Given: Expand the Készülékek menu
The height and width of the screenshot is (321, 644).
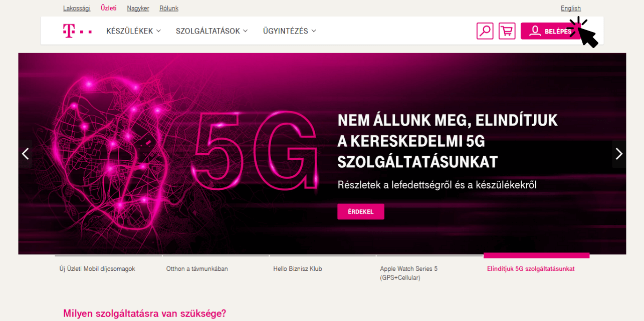Looking at the screenshot, I should (133, 31).
